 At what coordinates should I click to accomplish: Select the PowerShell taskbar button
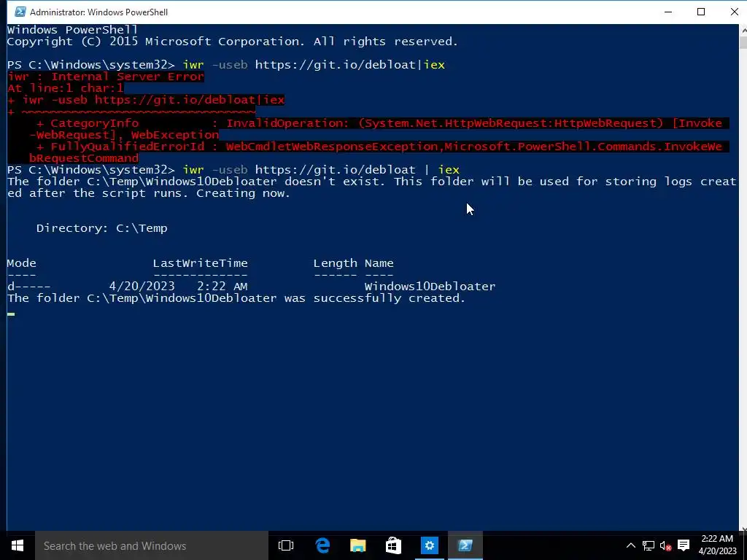[465, 545]
